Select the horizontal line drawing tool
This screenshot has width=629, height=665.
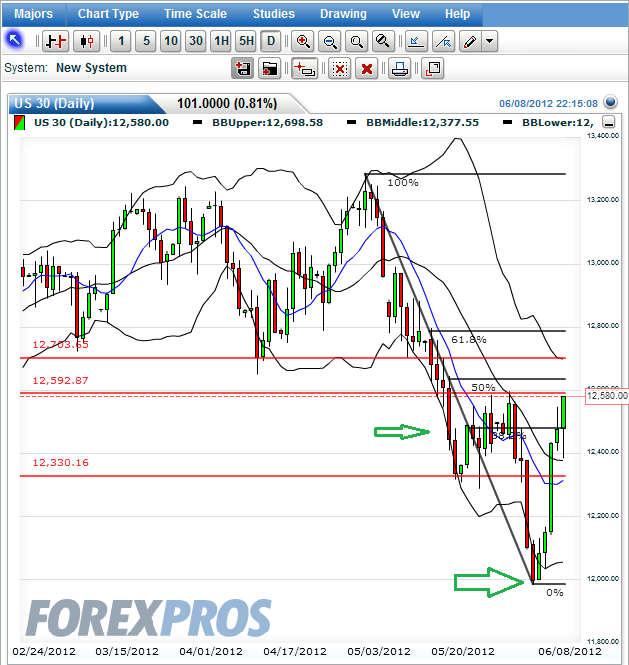pyautogui.click(x=416, y=41)
